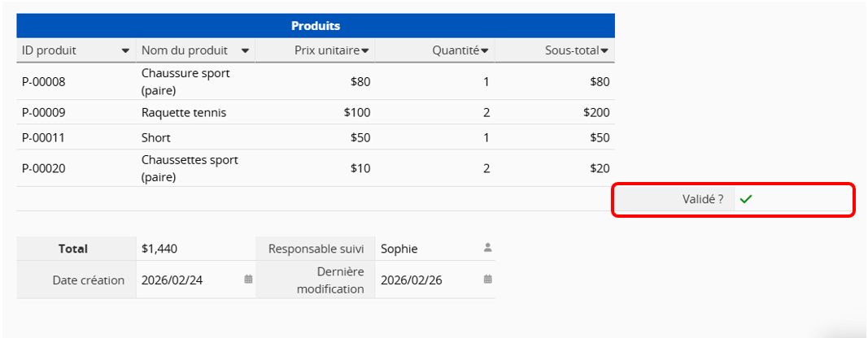The height and width of the screenshot is (338, 868).
Task: Click the Raquette tennis product name
Action: pos(184,112)
